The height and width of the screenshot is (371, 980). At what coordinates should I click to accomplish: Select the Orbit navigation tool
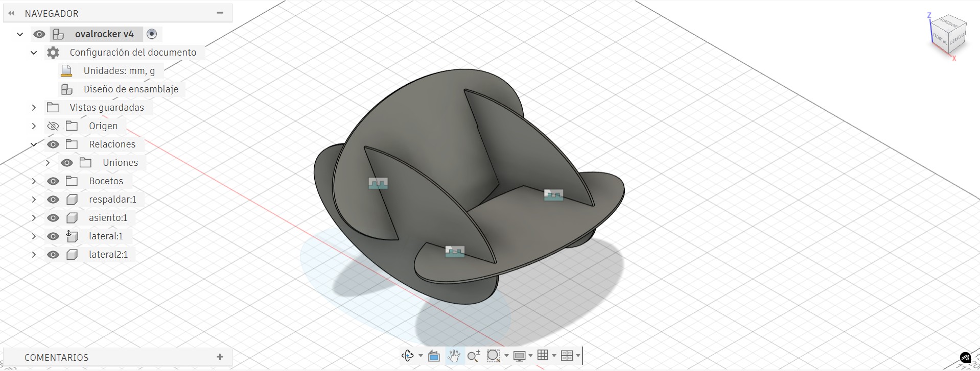point(408,356)
